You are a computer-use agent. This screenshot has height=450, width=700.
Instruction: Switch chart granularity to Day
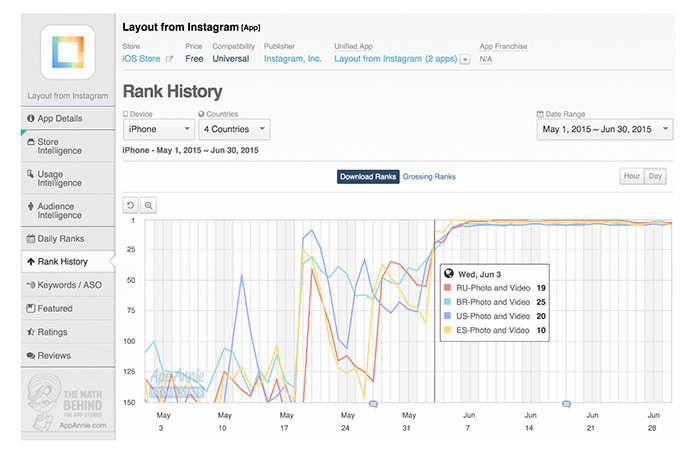[655, 176]
